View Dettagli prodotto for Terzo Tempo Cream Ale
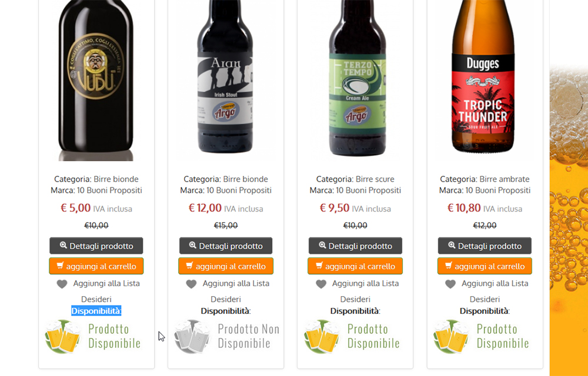This screenshot has height=376, width=588. [355, 246]
